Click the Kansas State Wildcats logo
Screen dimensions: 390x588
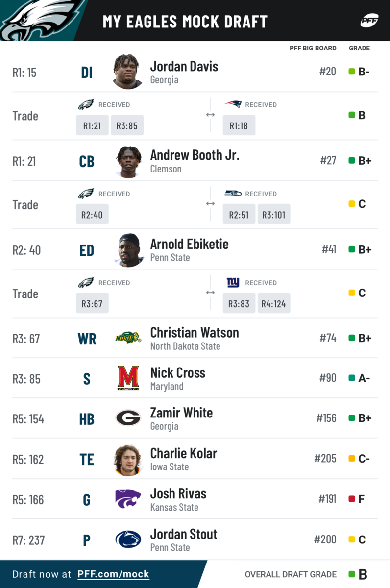[128, 499]
